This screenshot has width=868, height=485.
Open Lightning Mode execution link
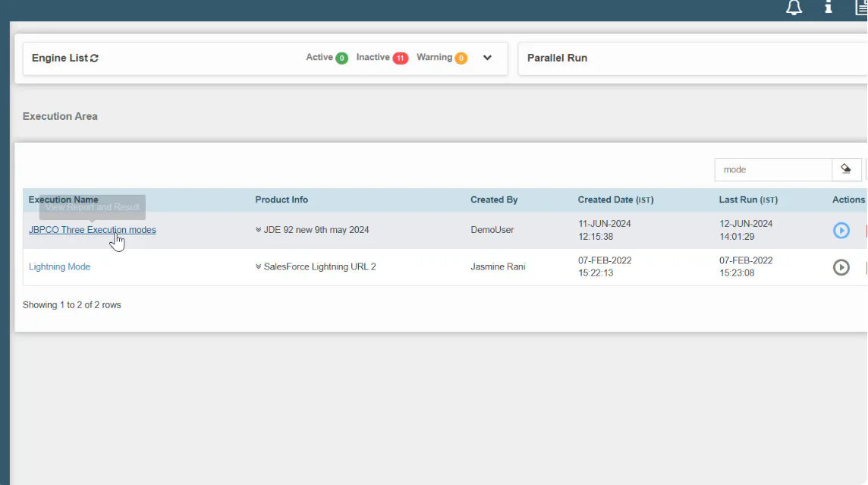point(59,267)
